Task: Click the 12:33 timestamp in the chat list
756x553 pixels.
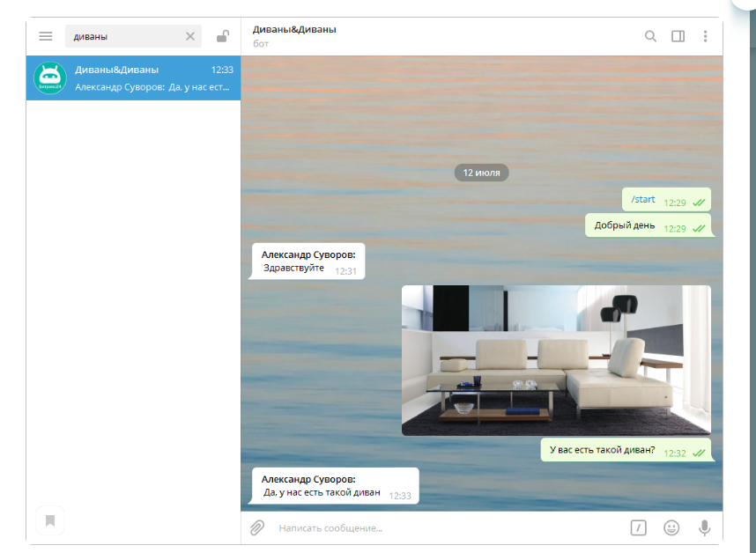Action: click(222, 70)
